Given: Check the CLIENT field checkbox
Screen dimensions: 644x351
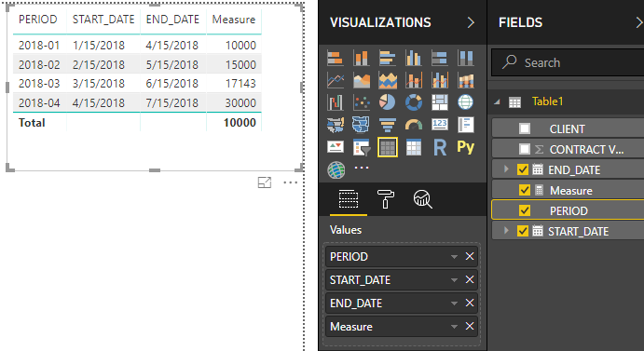Looking at the screenshot, I should pos(525,128).
